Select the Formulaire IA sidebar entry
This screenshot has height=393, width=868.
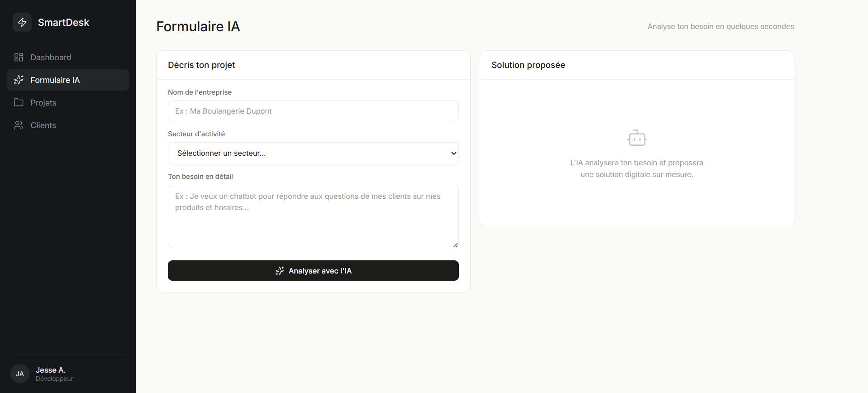68,80
